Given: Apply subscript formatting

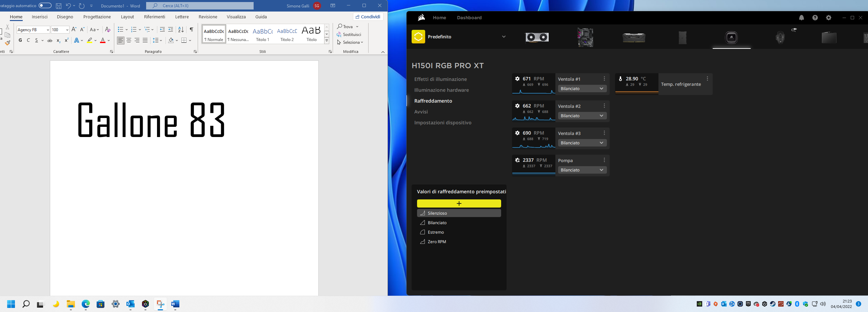Looking at the screenshot, I should (x=58, y=40).
